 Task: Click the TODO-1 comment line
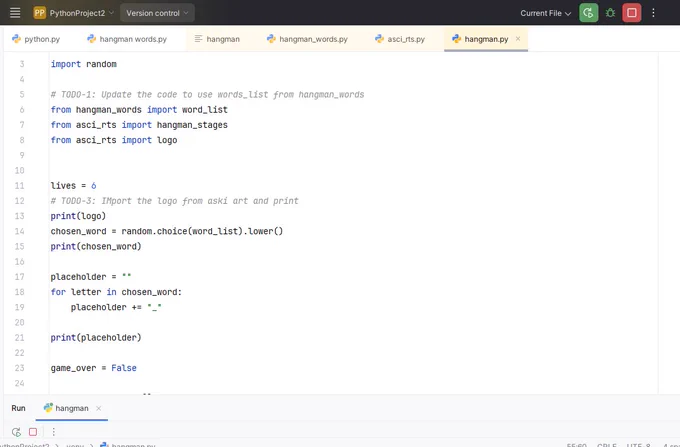[207, 95]
